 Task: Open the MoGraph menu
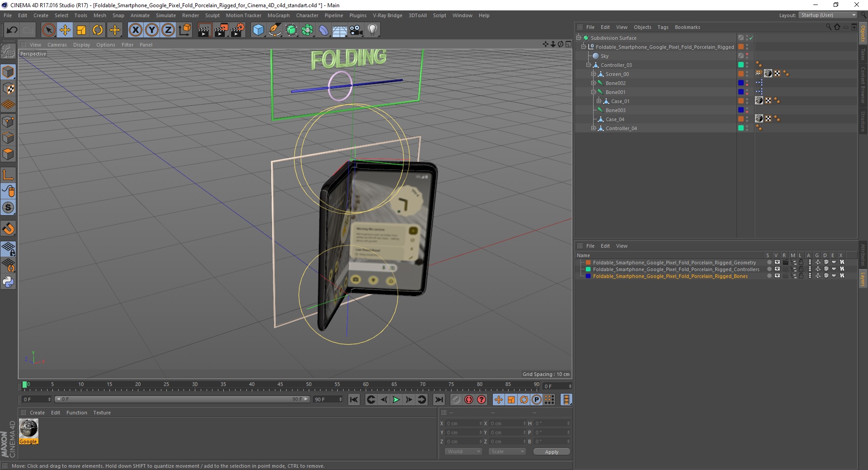click(278, 15)
